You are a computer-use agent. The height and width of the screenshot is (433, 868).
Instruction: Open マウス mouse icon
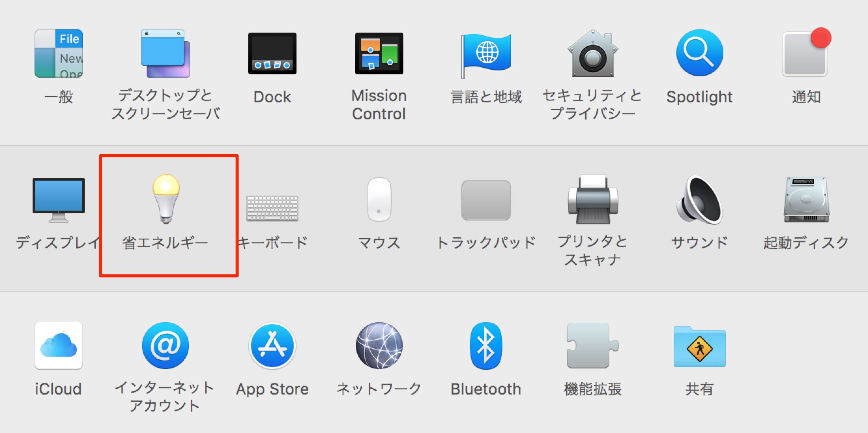tap(379, 199)
